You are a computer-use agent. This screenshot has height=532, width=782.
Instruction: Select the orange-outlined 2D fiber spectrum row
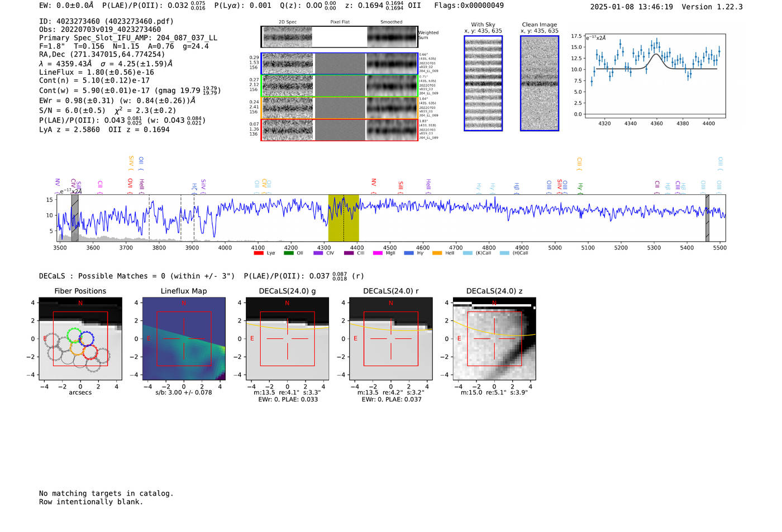[340, 108]
